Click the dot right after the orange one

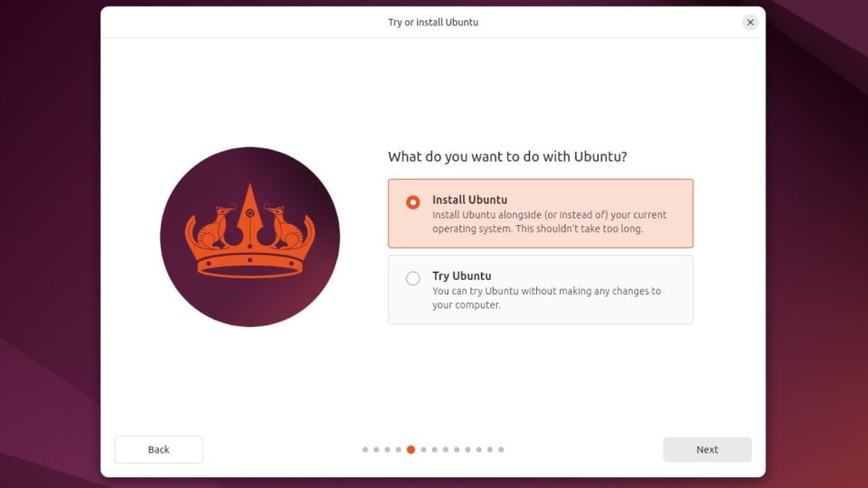point(422,449)
